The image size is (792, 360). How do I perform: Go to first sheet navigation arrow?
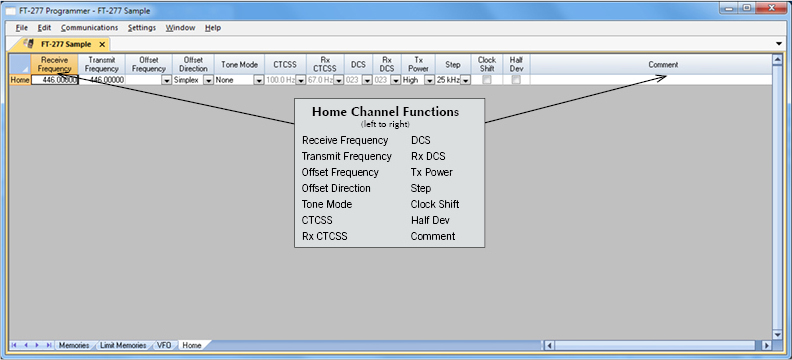14,345
